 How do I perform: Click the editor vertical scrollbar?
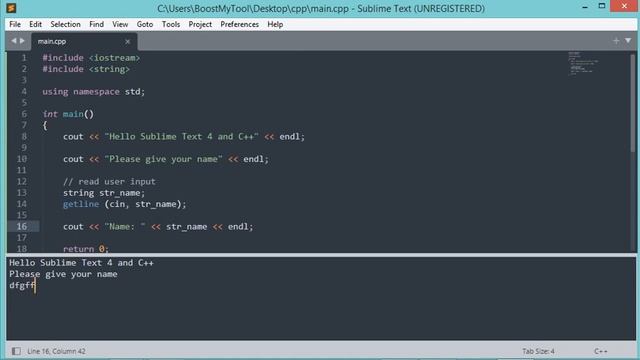point(633,102)
